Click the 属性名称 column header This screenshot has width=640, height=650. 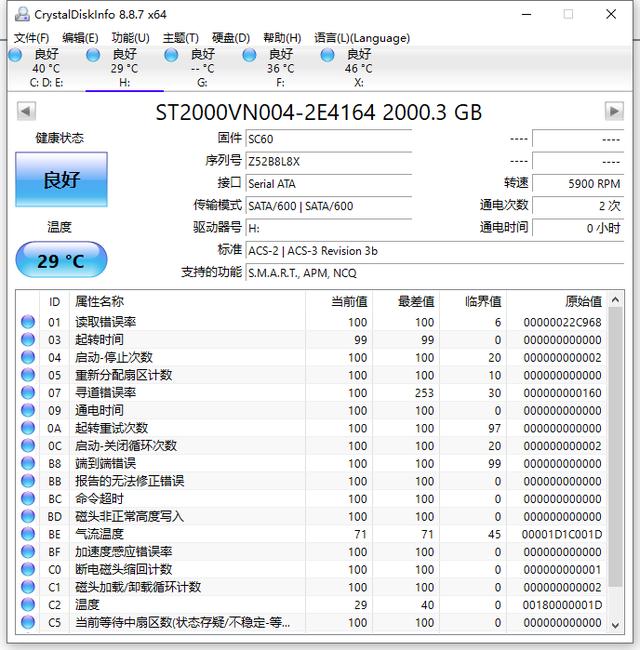pos(187,301)
